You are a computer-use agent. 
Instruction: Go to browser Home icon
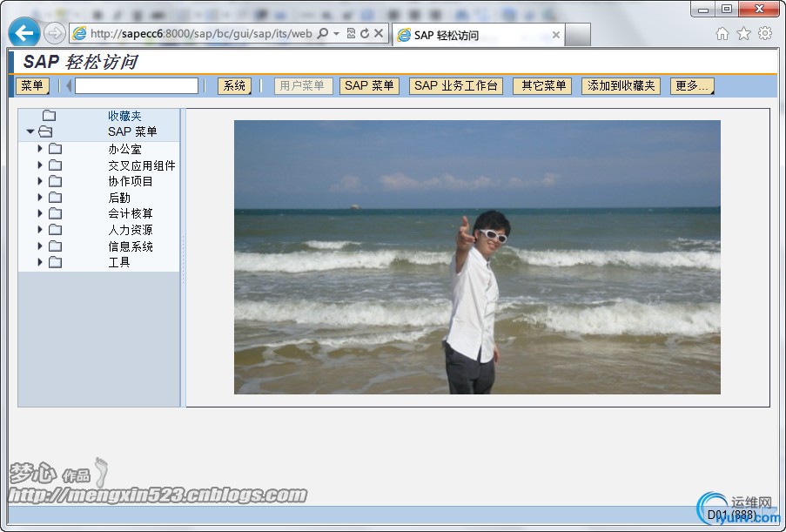click(x=722, y=34)
